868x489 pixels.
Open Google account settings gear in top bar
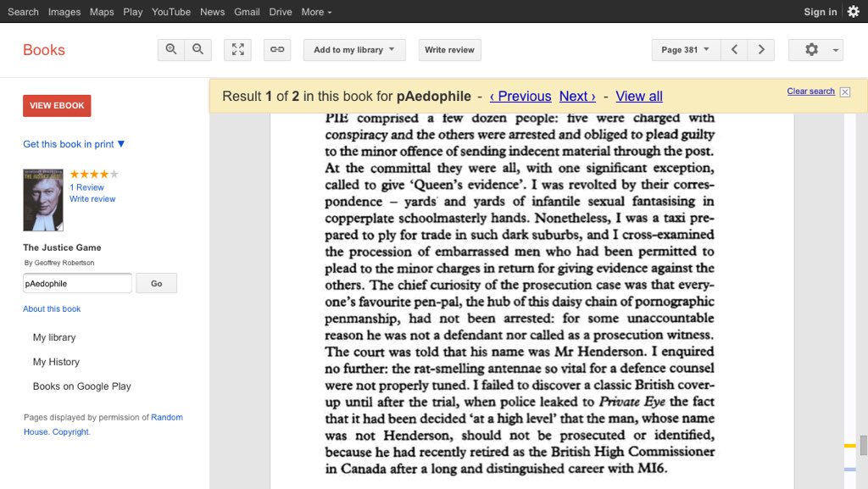pos(854,12)
